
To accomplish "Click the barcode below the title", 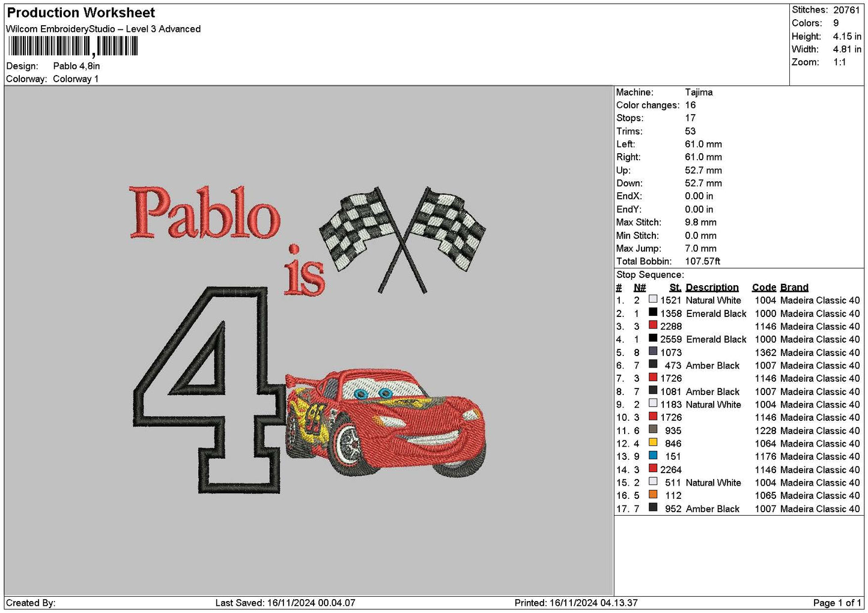I will tap(73, 46).
